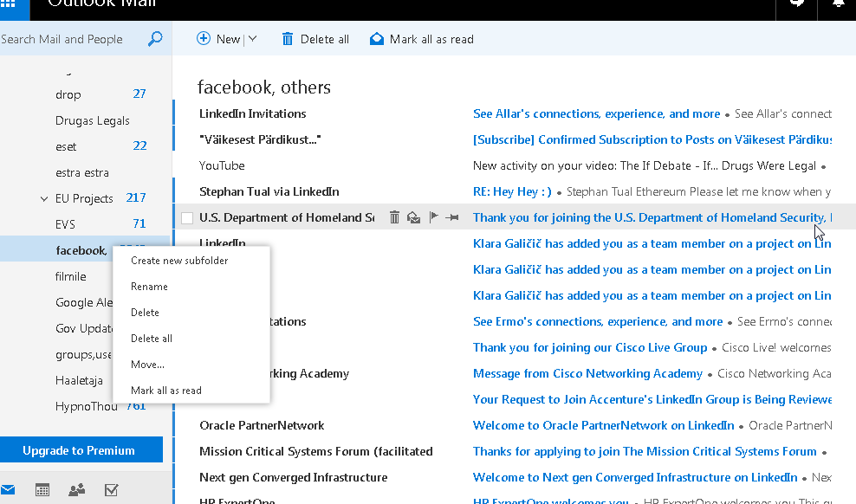Click the Mark all as read envelope icon
The image size is (856, 504).
tap(377, 39)
